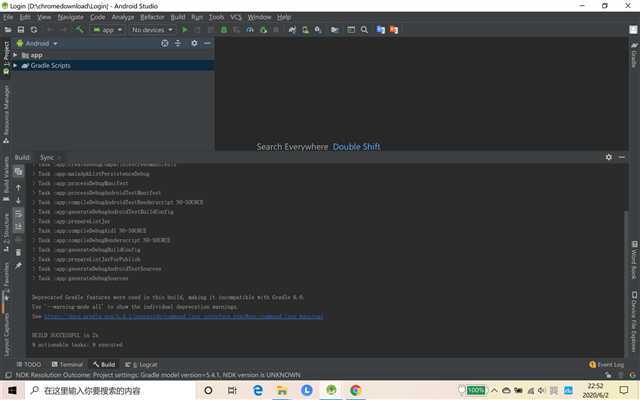Image resolution: width=640 pixels, height=400 pixels.
Task: Click Attach Debugger to Android Process icon
Action: [x=263, y=30]
